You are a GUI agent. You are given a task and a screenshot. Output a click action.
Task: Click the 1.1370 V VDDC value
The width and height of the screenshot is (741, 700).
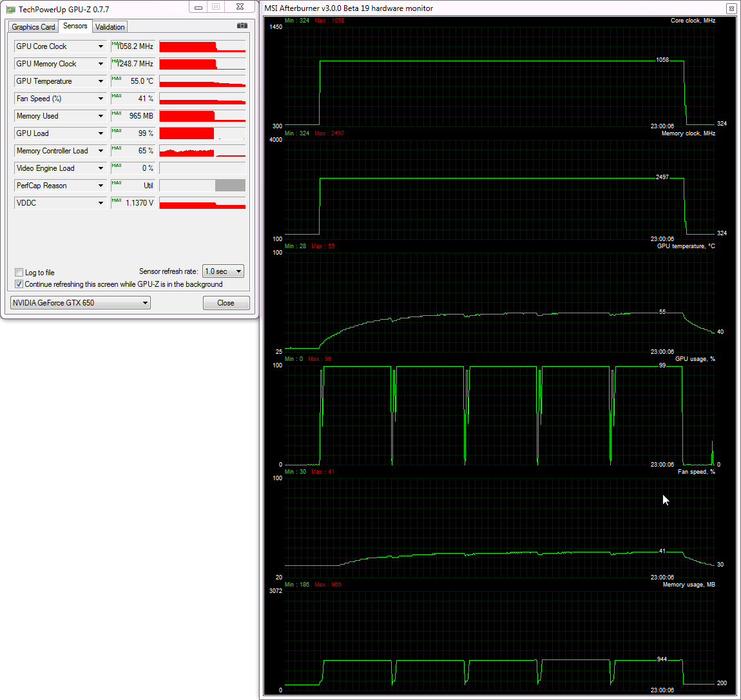point(133,203)
